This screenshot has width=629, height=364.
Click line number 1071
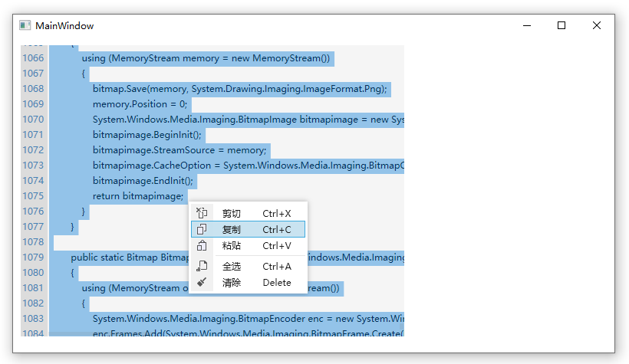click(33, 135)
